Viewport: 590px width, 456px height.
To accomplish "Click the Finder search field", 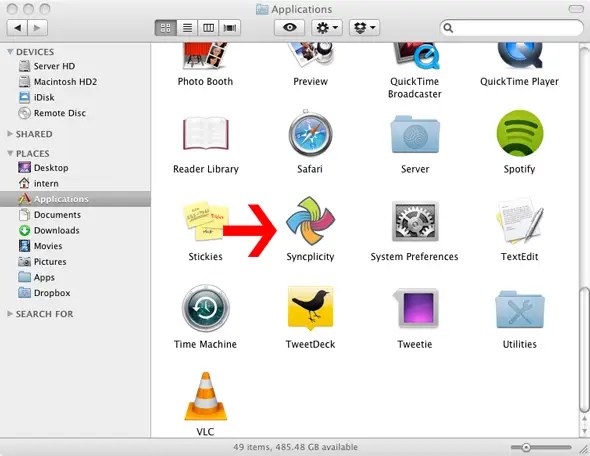I will [x=511, y=28].
